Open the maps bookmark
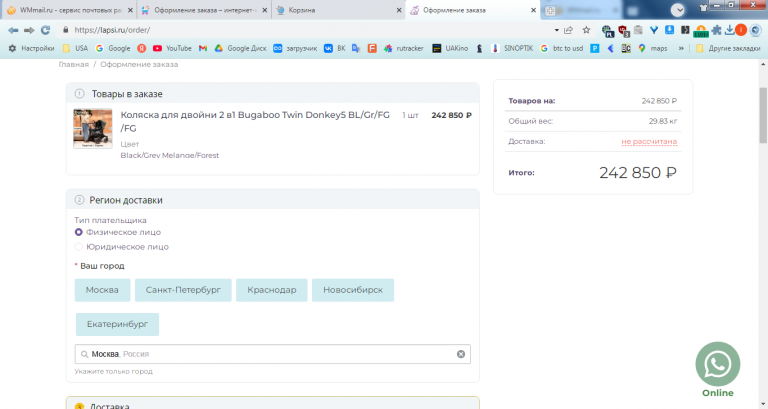 point(653,48)
